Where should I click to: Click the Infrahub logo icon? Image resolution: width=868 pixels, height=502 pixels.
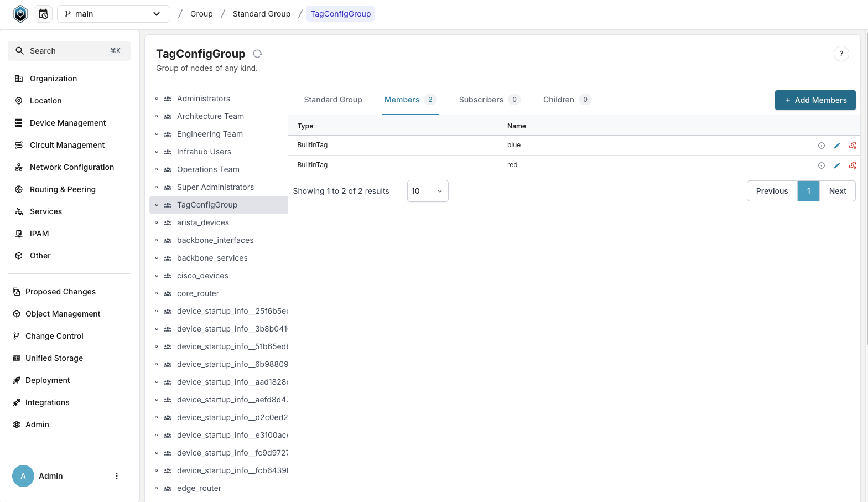click(20, 14)
